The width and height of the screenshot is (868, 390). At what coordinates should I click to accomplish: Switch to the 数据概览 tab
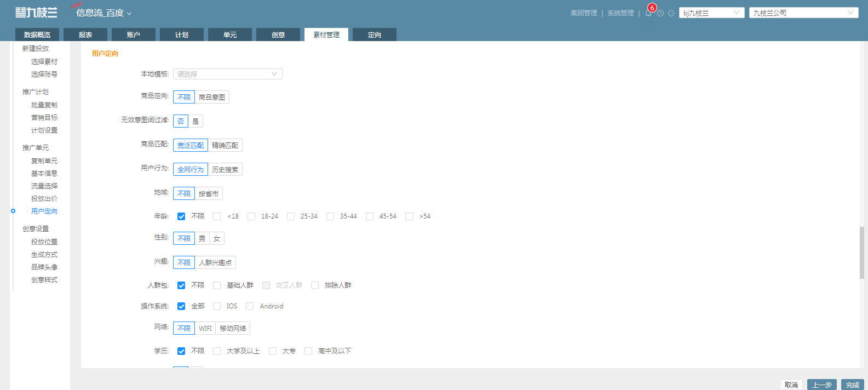(x=37, y=35)
